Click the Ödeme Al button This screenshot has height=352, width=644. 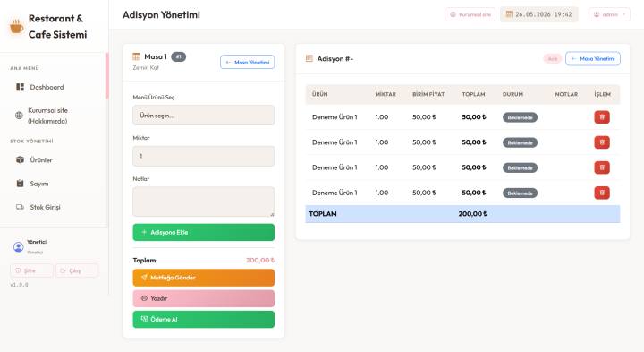pos(203,319)
